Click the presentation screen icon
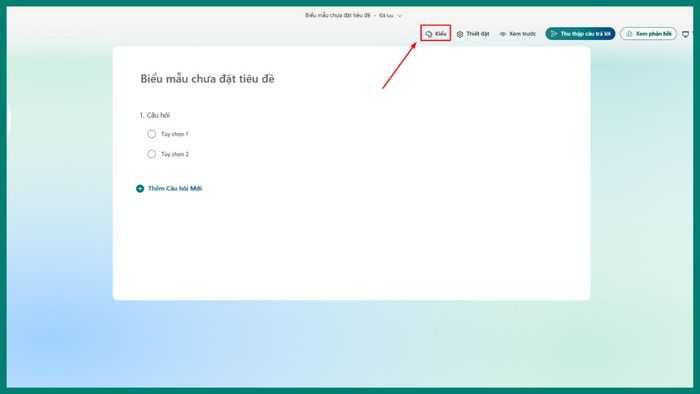 tap(686, 34)
